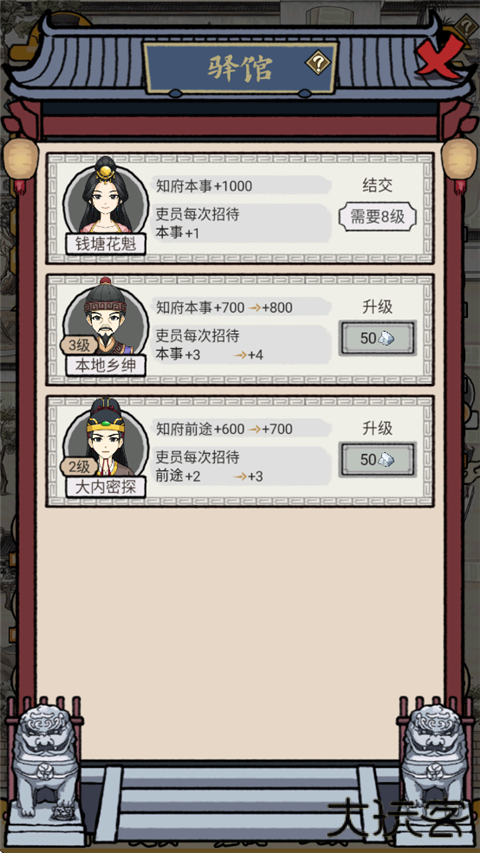Click the 知府前途+600 upgrade stat line

[x=224, y=429]
